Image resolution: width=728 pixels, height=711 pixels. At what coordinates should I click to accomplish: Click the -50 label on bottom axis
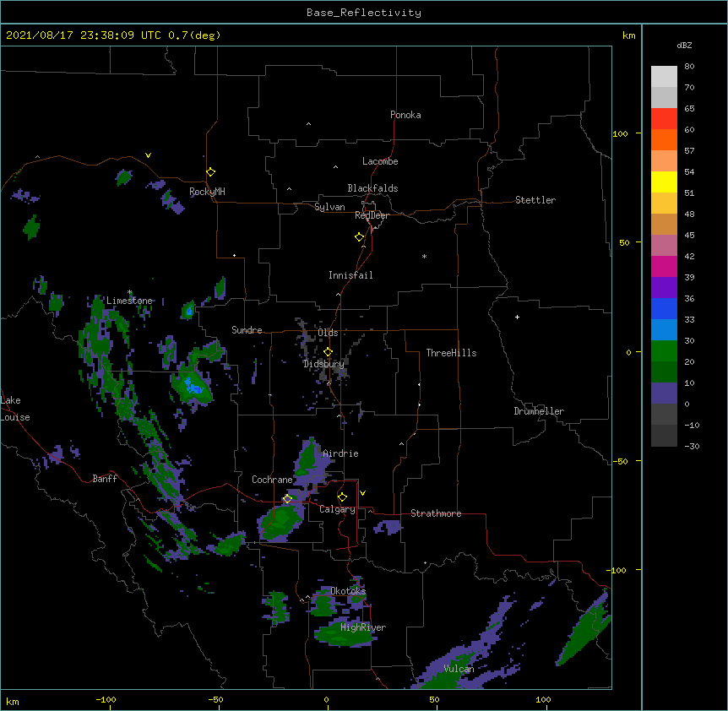coord(215,699)
